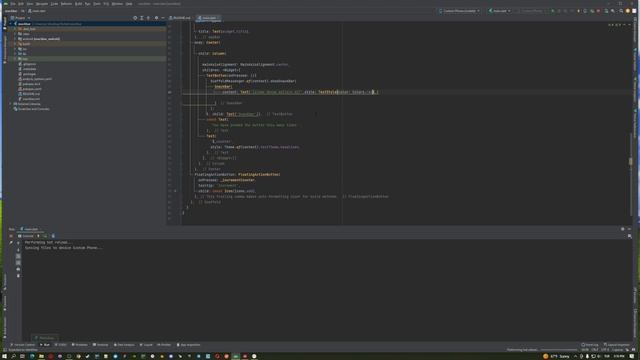Open the Problems tool window
Viewport: 640px width, 360px height.
(80, 345)
